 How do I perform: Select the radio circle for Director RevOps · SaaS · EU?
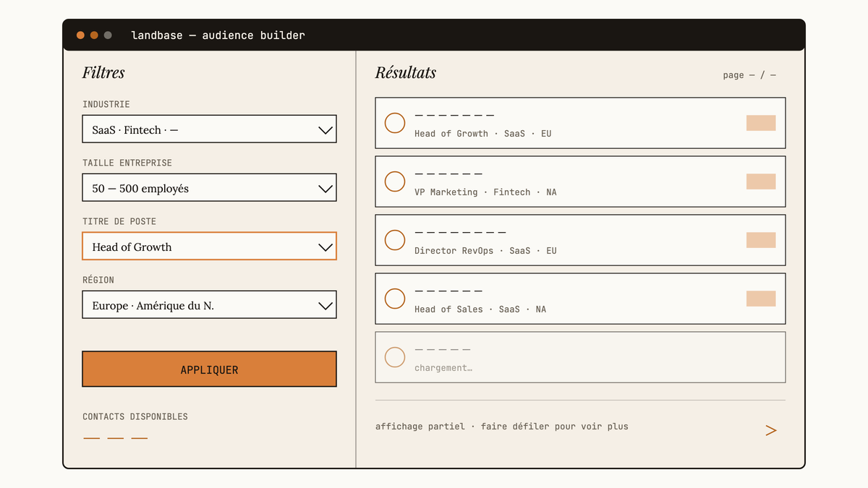point(395,240)
